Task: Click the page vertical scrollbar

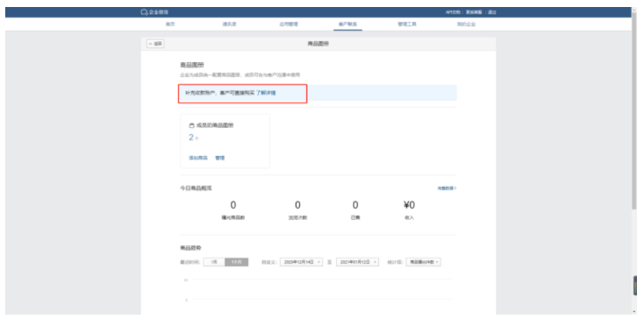Action: pos(634,110)
